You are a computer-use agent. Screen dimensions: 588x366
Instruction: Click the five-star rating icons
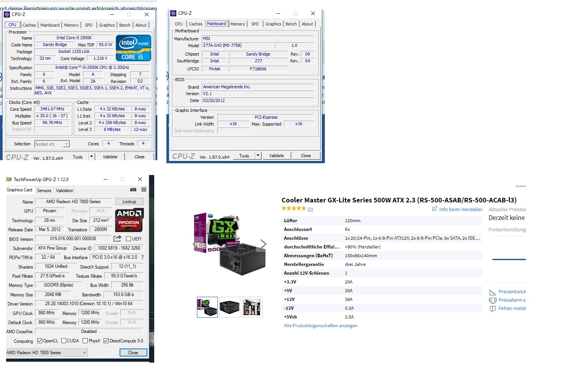(294, 208)
